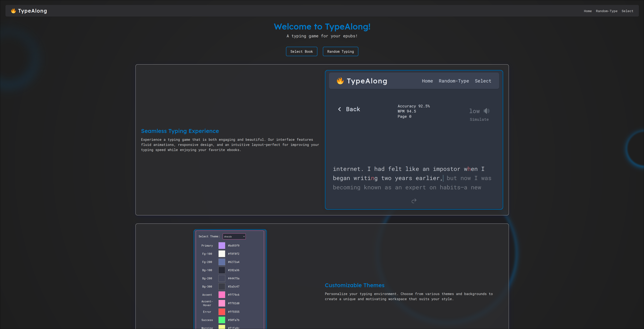The height and width of the screenshot is (329, 644).
Task: Open Home in the top navigation bar
Action: pos(588,11)
